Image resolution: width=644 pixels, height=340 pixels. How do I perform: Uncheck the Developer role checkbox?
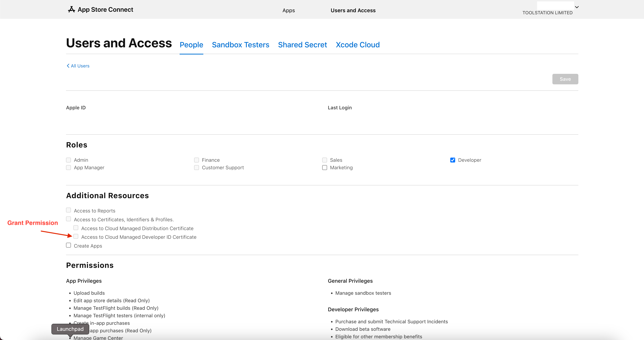pyautogui.click(x=453, y=160)
